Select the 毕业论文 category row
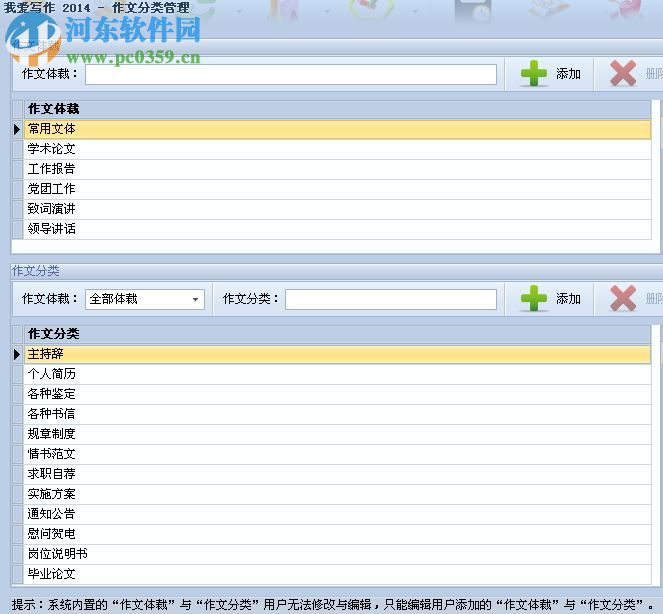 tap(337, 574)
